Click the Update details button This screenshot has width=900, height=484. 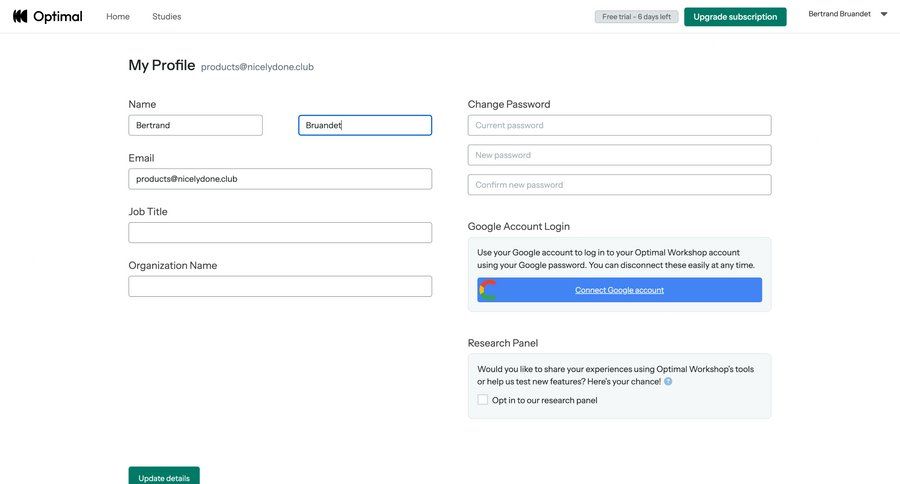[164, 477]
